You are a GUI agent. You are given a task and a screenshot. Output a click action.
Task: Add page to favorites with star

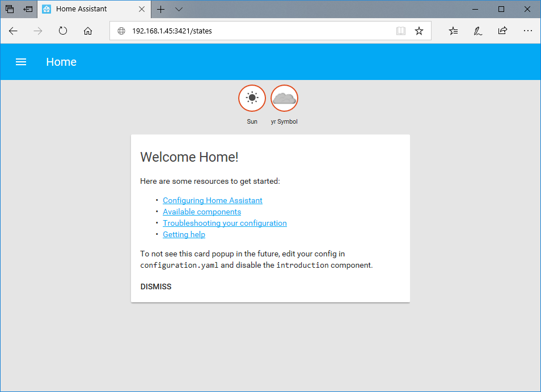pos(419,31)
